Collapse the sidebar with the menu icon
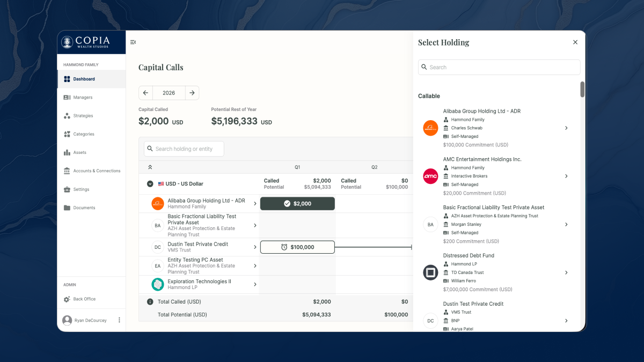 (133, 42)
